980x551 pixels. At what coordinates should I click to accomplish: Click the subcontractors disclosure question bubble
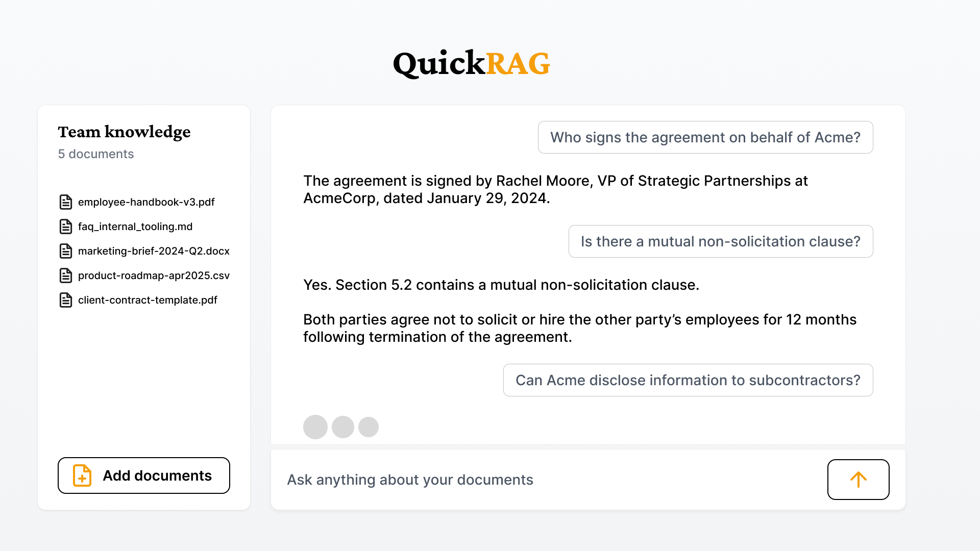(x=688, y=380)
